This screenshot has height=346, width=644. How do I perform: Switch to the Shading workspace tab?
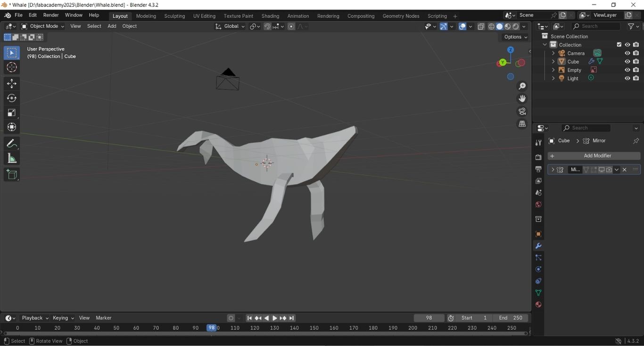pos(270,16)
